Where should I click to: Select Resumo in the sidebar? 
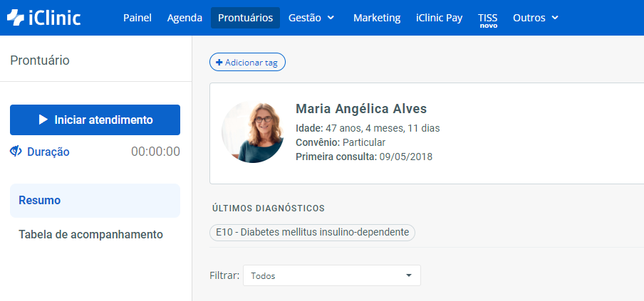pyautogui.click(x=95, y=201)
